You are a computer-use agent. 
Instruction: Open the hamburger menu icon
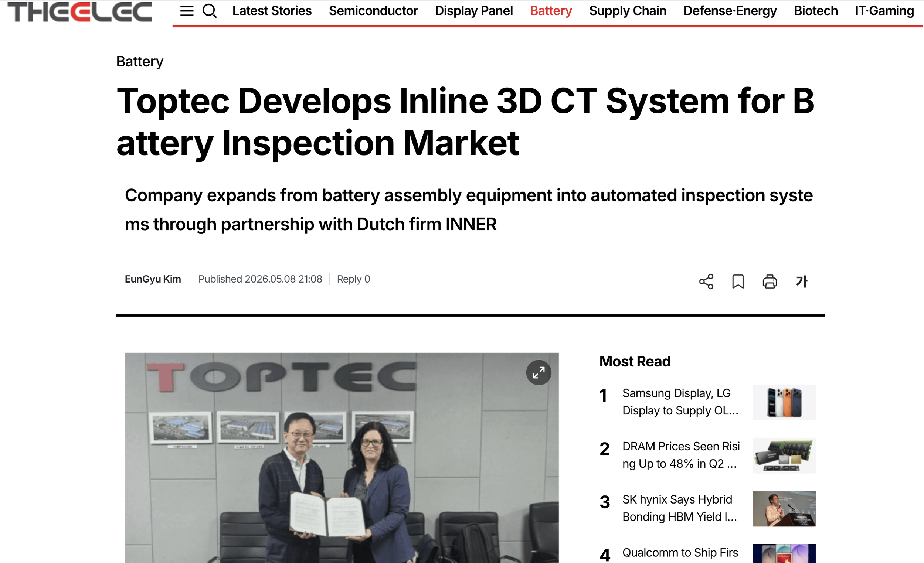(x=187, y=11)
